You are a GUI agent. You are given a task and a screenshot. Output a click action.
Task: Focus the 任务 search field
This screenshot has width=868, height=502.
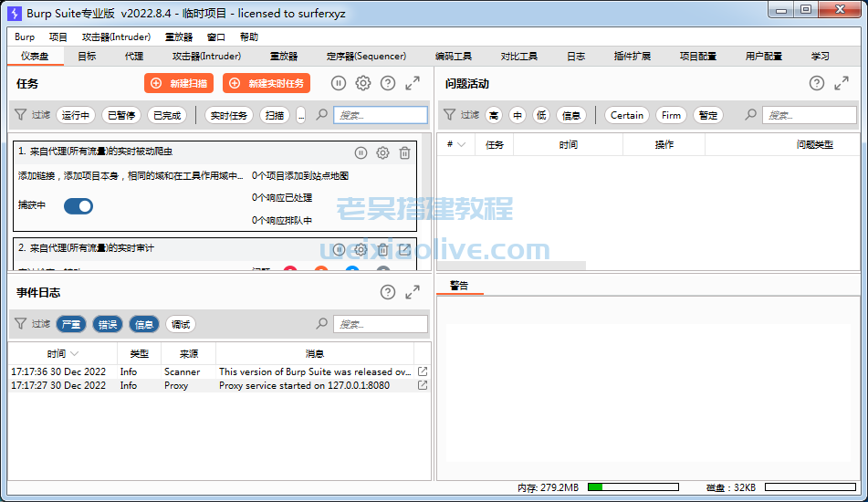tap(381, 115)
